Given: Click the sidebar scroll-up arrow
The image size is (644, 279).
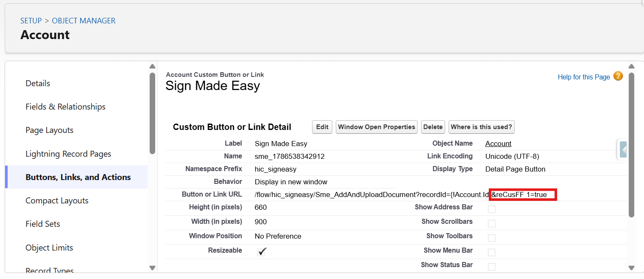Looking at the screenshot, I should (152, 67).
